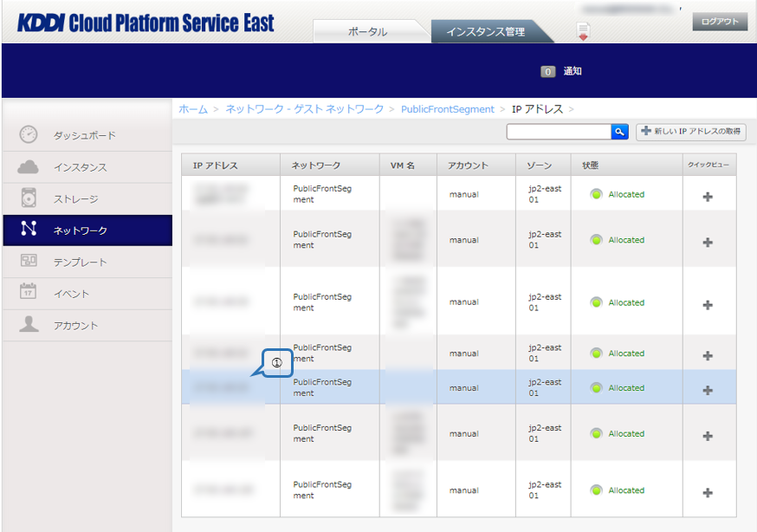
Task: Click the document download icon beside the tabs
Action: (583, 31)
